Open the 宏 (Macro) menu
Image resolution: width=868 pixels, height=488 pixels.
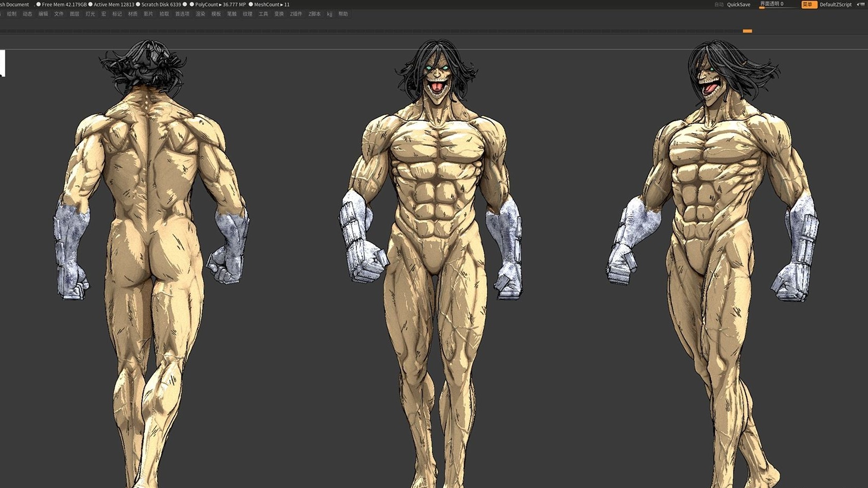click(x=104, y=14)
